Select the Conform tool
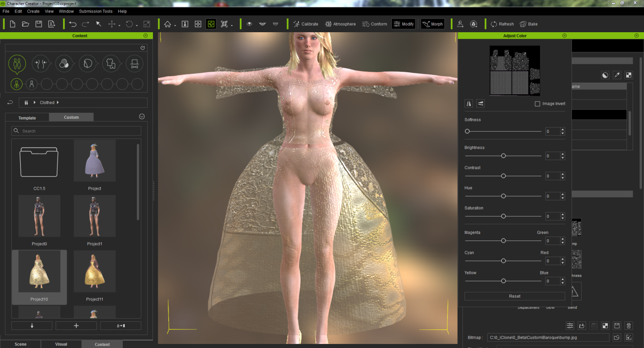 pos(374,24)
